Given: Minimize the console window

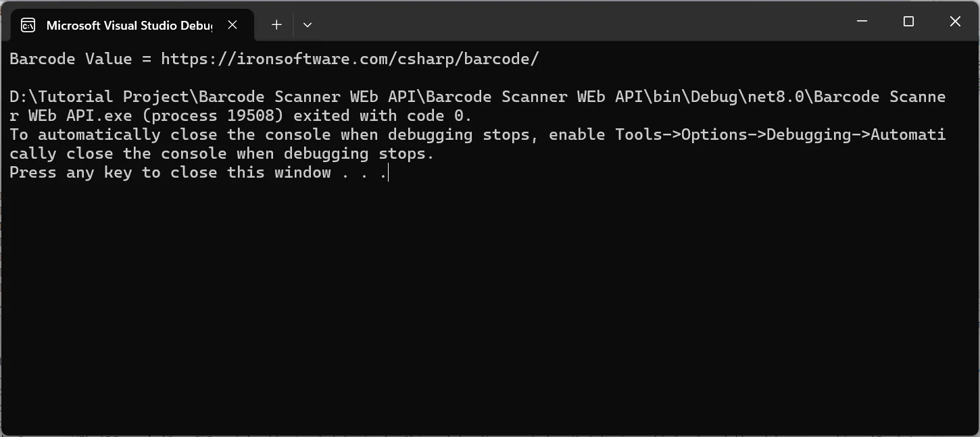Looking at the screenshot, I should pyautogui.click(x=862, y=22).
